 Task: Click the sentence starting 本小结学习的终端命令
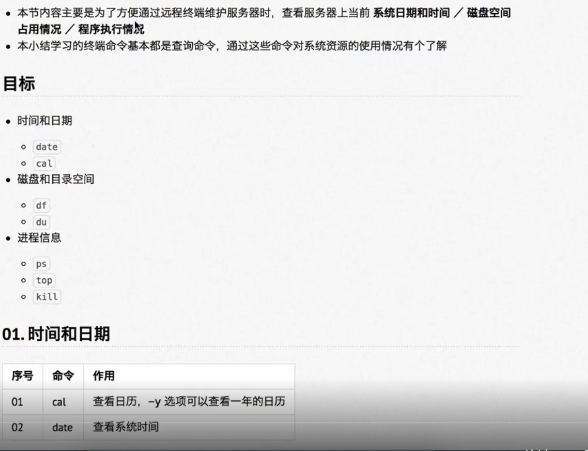coord(232,46)
